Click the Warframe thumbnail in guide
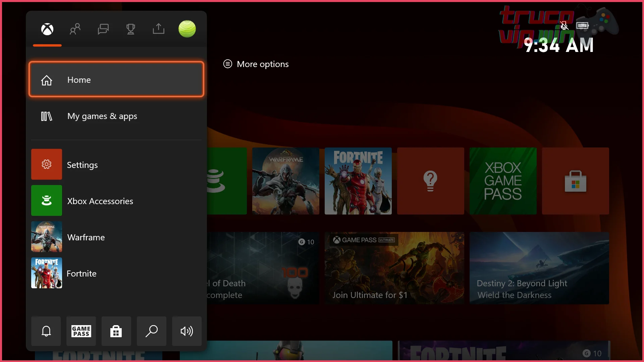Image resolution: width=644 pixels, height=362 pixels. [47, 237]
